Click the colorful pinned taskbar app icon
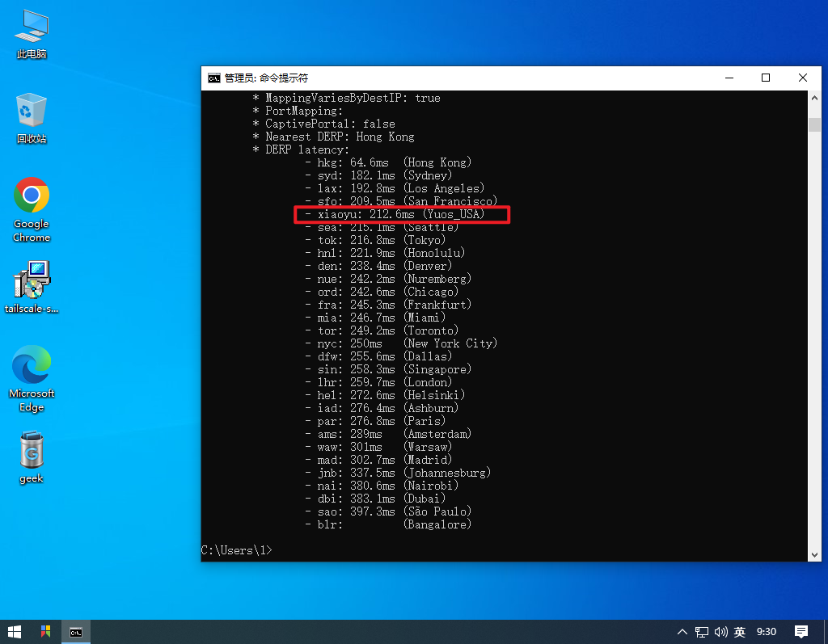 tap(46, 632)
